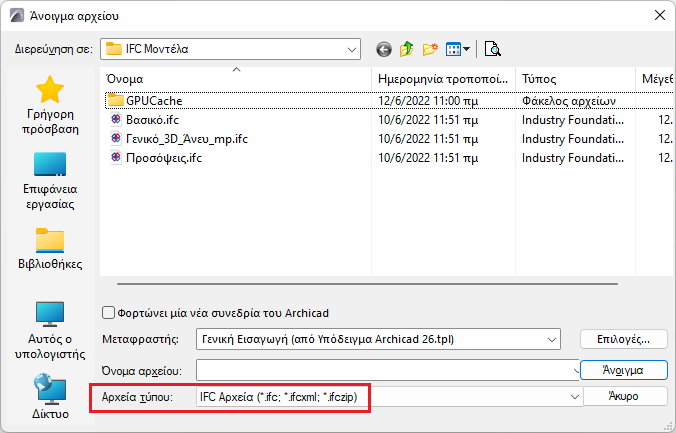Select the file name Προσόψεις.ifc

(x=164, y=157)
